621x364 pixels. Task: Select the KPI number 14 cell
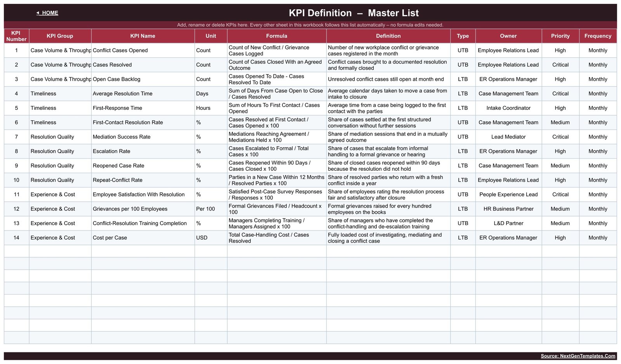(16, 237)
